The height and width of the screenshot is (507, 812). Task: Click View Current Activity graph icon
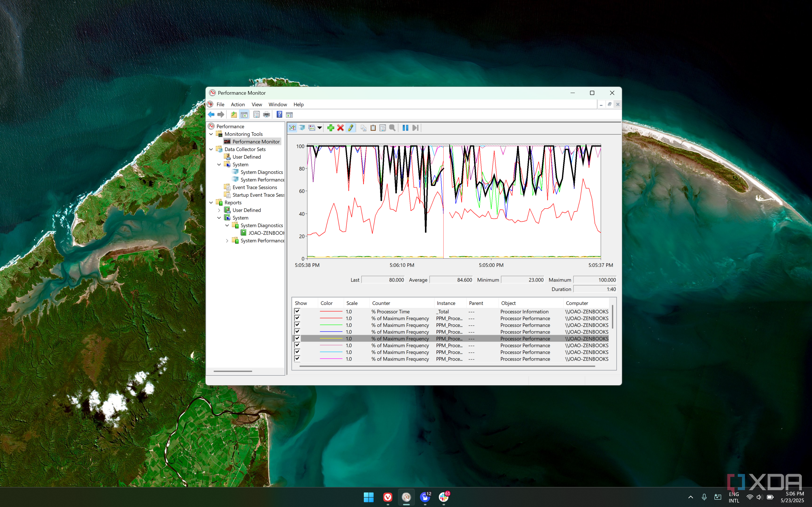[x=292, y=128]
